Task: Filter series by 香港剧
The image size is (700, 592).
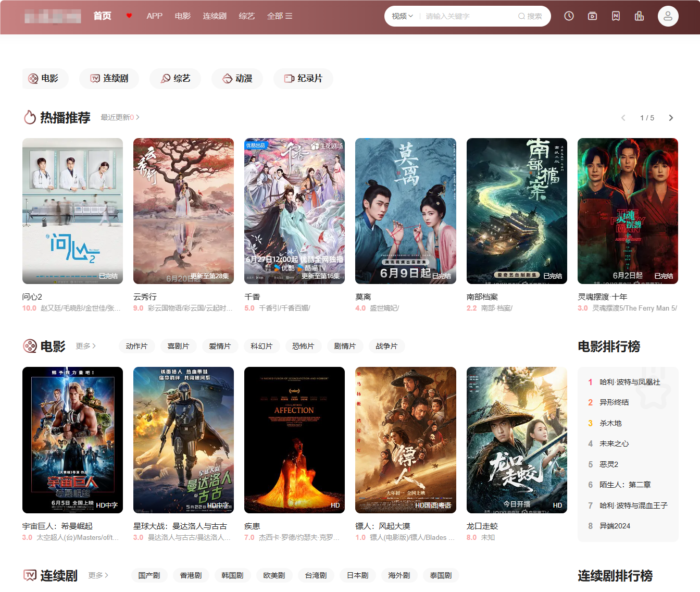Action: tap(191, 575)
